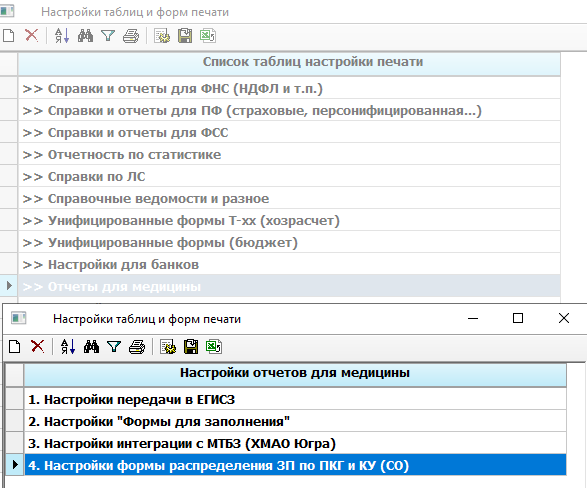Select "1. Настройки передачи в ЕГИСЗ"
Viewport: 587px width, 488px height.
click(x=295, y=399)
